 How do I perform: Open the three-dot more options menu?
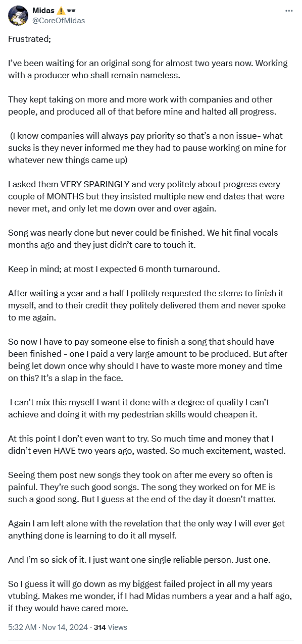(x=289, y=11)
